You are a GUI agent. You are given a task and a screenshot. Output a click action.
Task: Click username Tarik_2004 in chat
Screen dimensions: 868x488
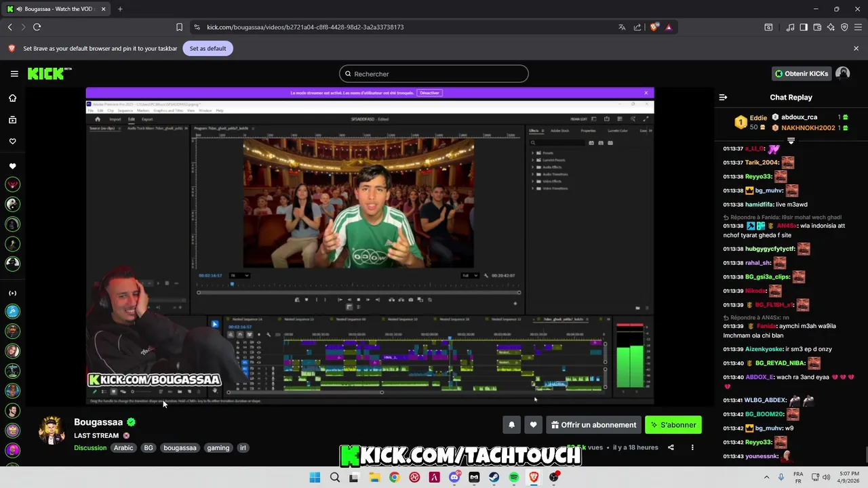[x=762, y=163]
